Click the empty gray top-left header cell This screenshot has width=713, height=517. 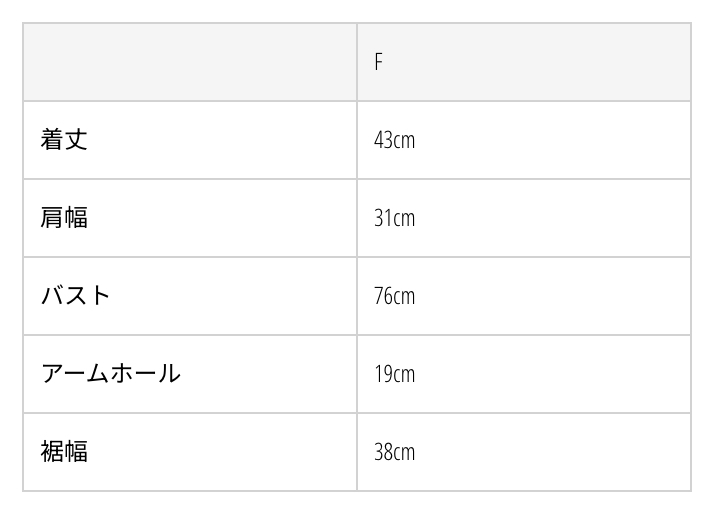point(190,62)
